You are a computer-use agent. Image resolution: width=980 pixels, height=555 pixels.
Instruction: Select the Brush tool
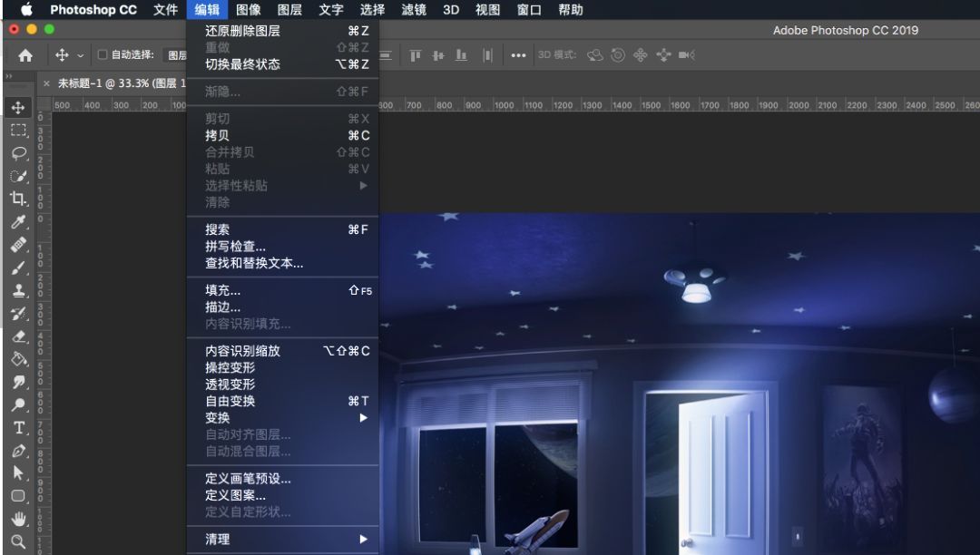click(x=19, y=268)
